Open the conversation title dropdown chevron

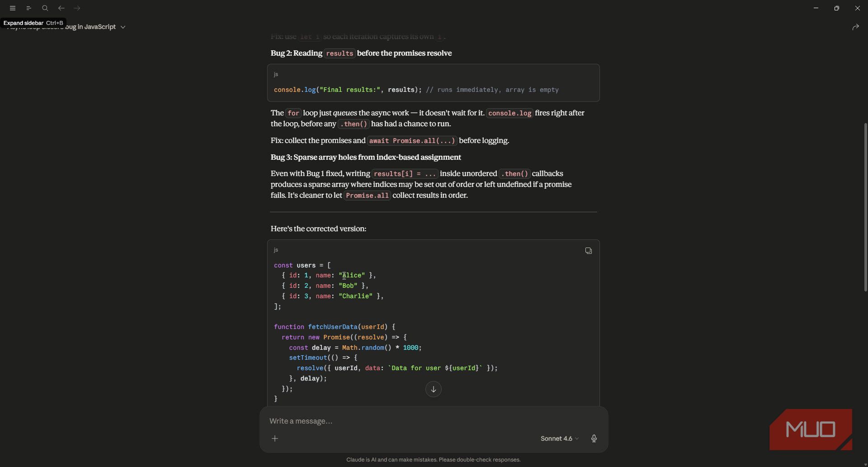click(x=123, y=27)
